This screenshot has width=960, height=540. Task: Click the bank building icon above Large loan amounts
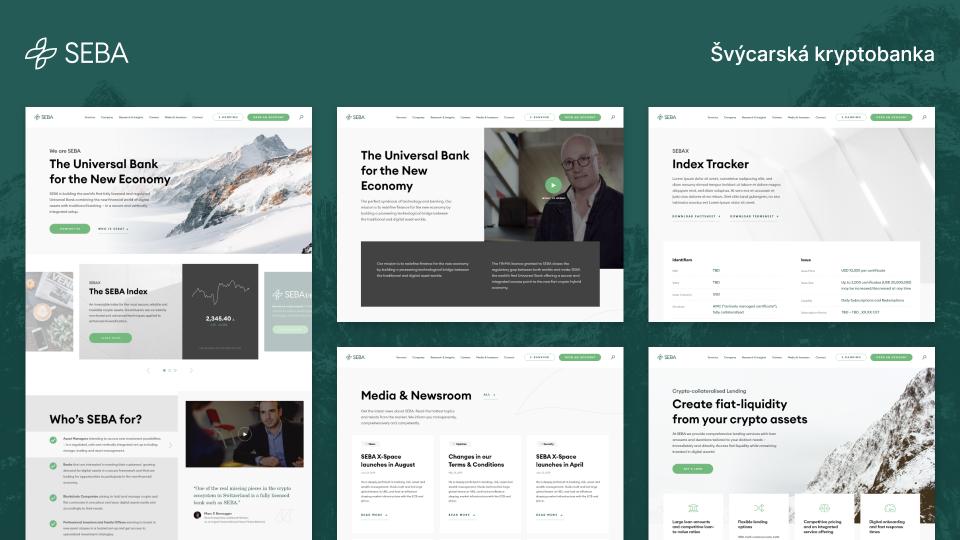point(693,508)
